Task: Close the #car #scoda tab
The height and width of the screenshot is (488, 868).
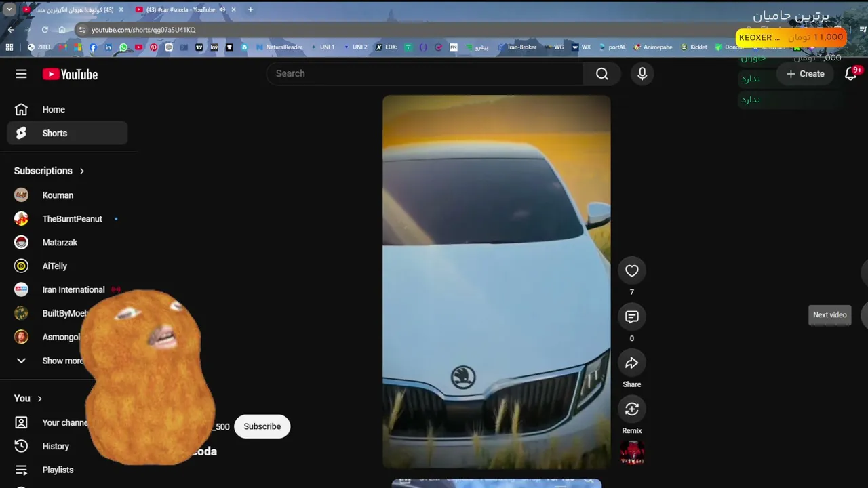Action: click(234, 9)
